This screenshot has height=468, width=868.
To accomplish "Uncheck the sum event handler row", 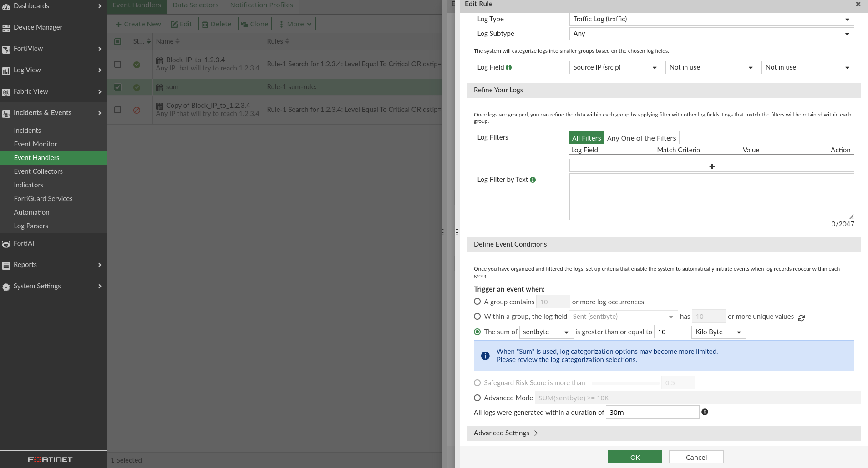I will click(x=118, y=86).
